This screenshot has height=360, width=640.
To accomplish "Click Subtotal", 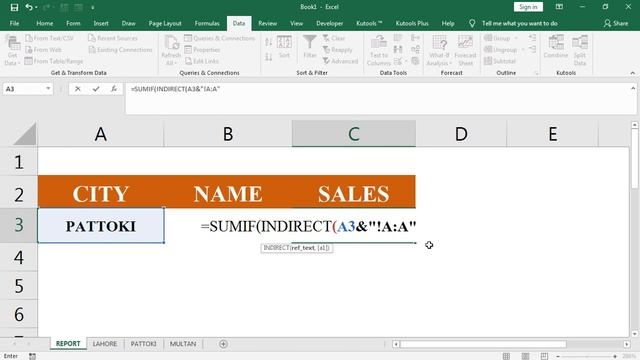I will (500, 61).
